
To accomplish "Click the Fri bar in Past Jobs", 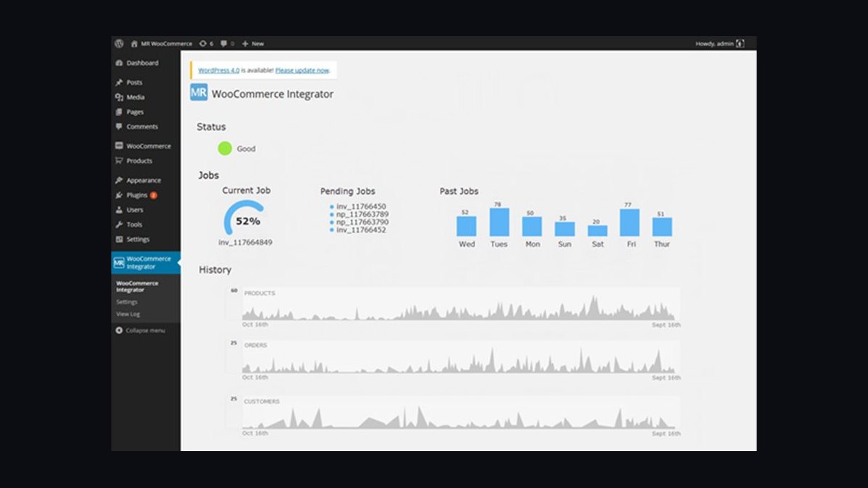I will point(629,223).
